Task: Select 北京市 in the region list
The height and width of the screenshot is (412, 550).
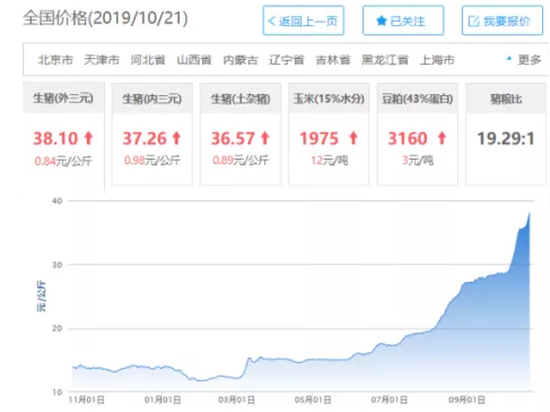Action: click(55, 60)
